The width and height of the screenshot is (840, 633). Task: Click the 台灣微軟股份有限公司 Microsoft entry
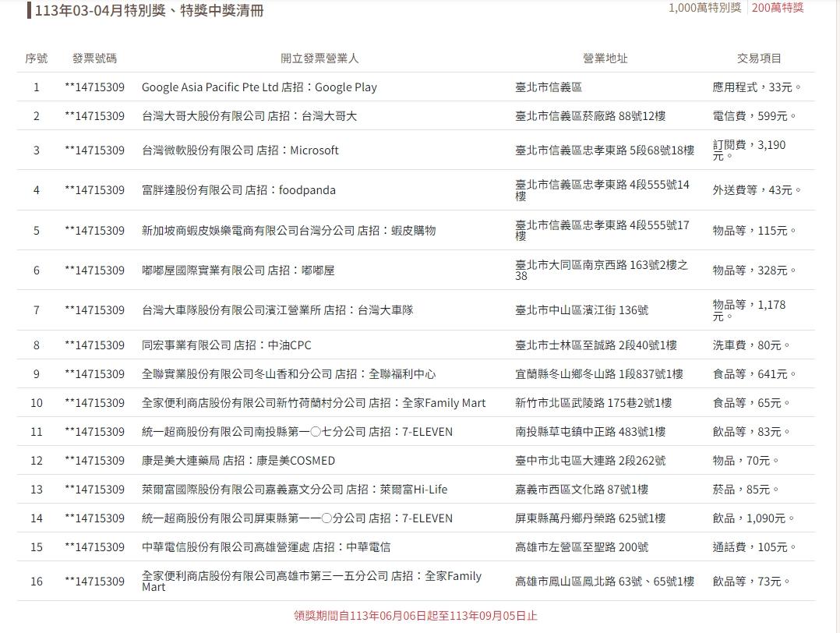pyautogui.click(x=240, y=150)
